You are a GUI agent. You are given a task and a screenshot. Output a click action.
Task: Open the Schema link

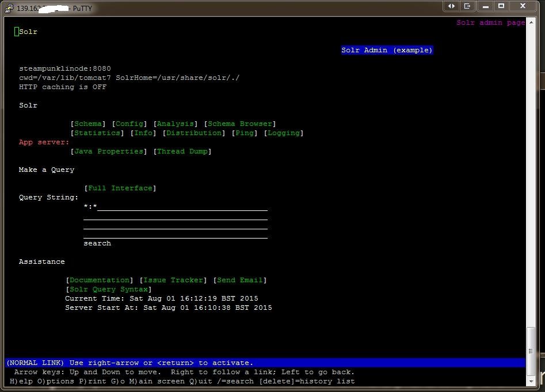point(88,124)
